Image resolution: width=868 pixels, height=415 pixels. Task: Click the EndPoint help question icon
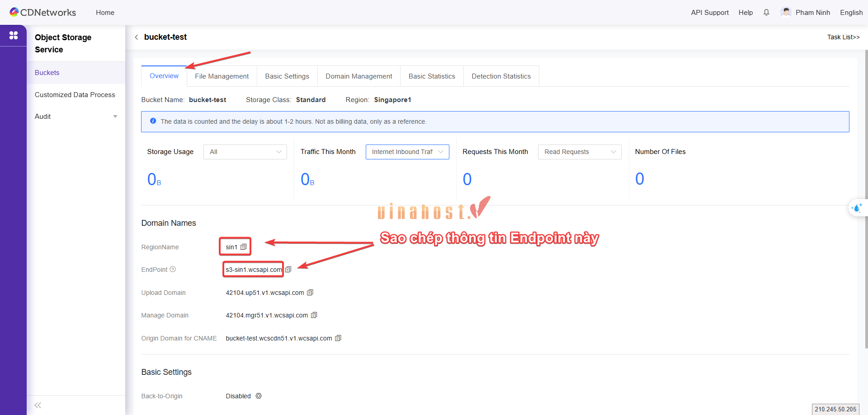pos(173,270)
